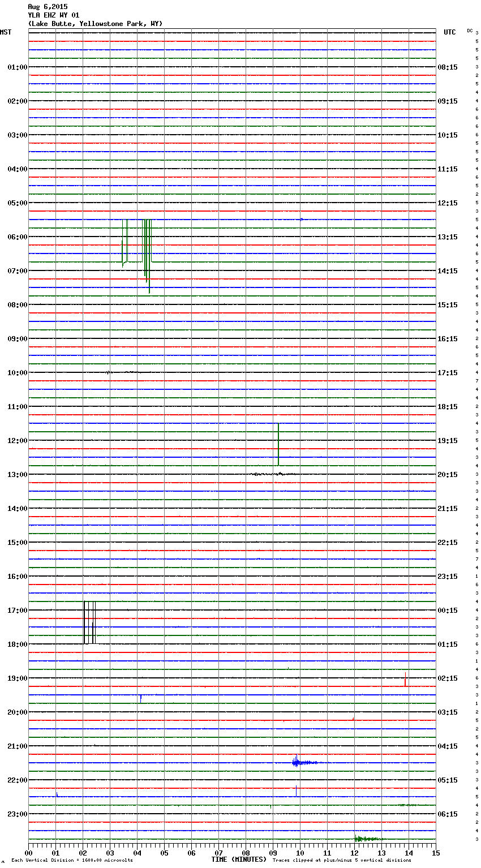Select the 06:00 MST time label
Screen dimensions: 481x868
(x=18, y=237)
